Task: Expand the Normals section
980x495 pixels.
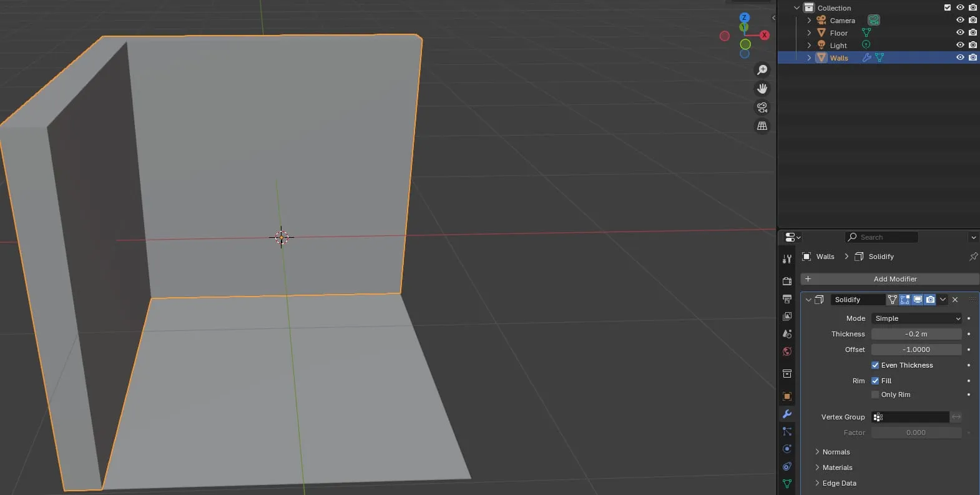Action: click(836, 452)
